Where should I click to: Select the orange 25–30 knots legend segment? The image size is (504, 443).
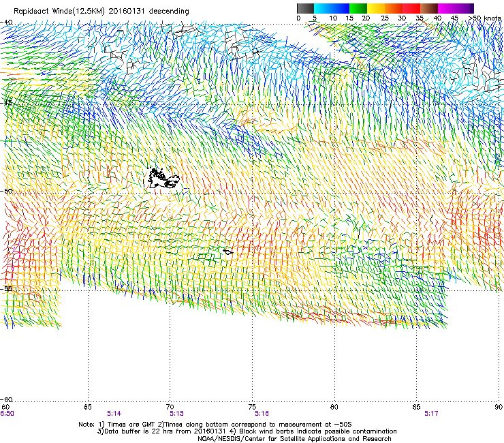[x=394, y=8]
